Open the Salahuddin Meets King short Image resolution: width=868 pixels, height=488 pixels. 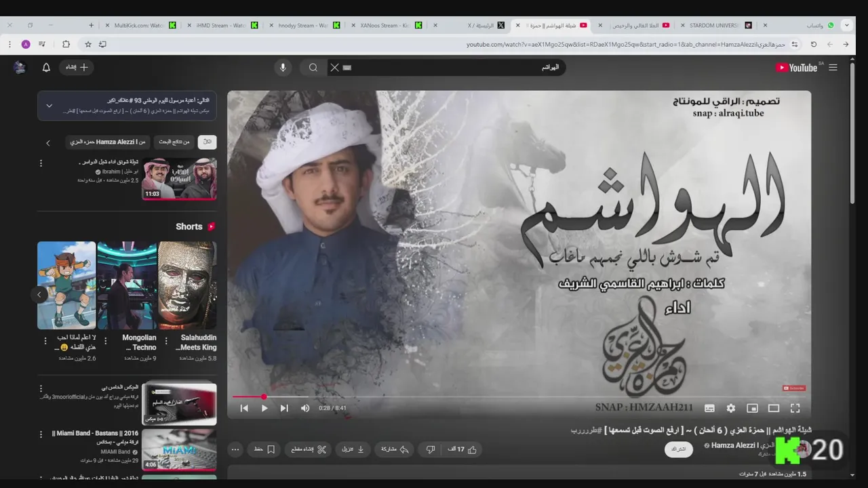[187, 285]
